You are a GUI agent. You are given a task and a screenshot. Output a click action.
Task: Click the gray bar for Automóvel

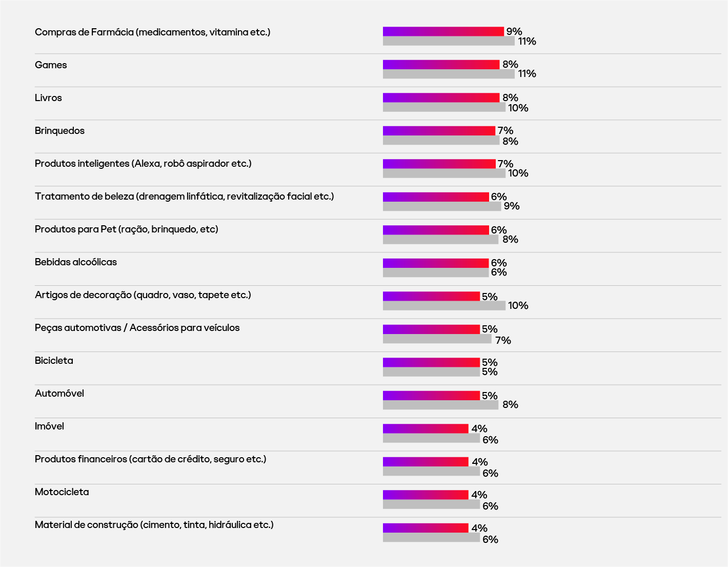point(440,405)
